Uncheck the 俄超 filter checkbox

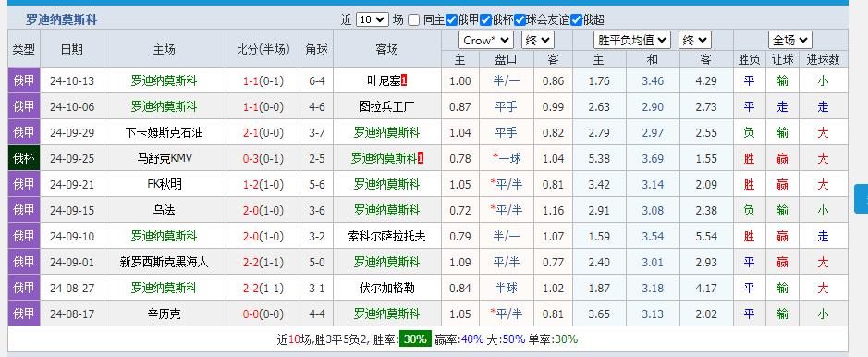576,20
